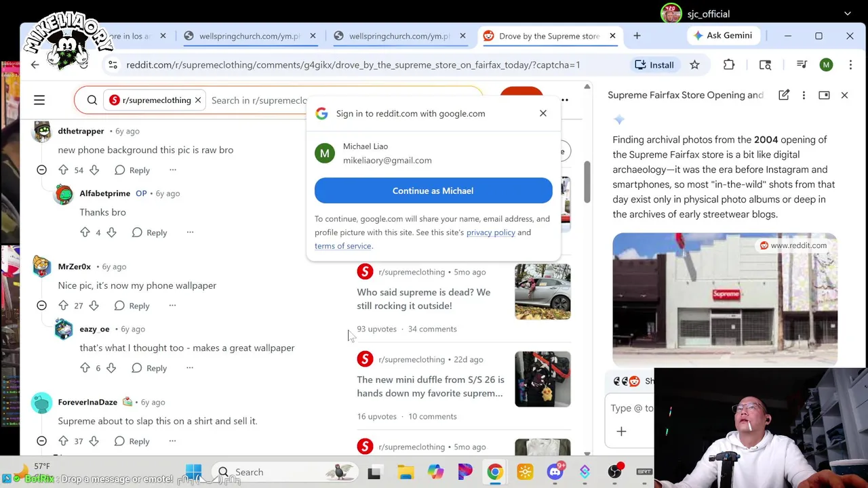Downvote ForeverInaDaze's comment
868x488 pixels.
(x=94, y=441)
